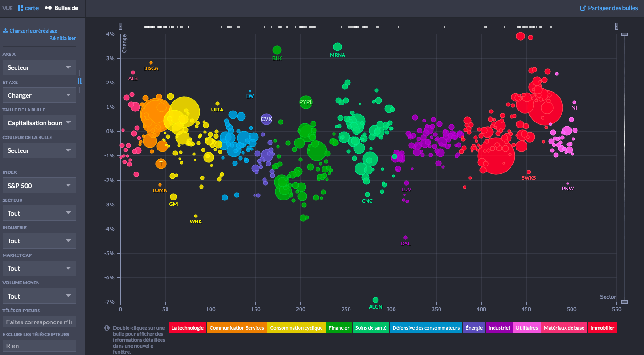644x355 pixels.
Task: Select the green bubble above the BLK label
Action: pyautogui.click(x=277, y=50)
